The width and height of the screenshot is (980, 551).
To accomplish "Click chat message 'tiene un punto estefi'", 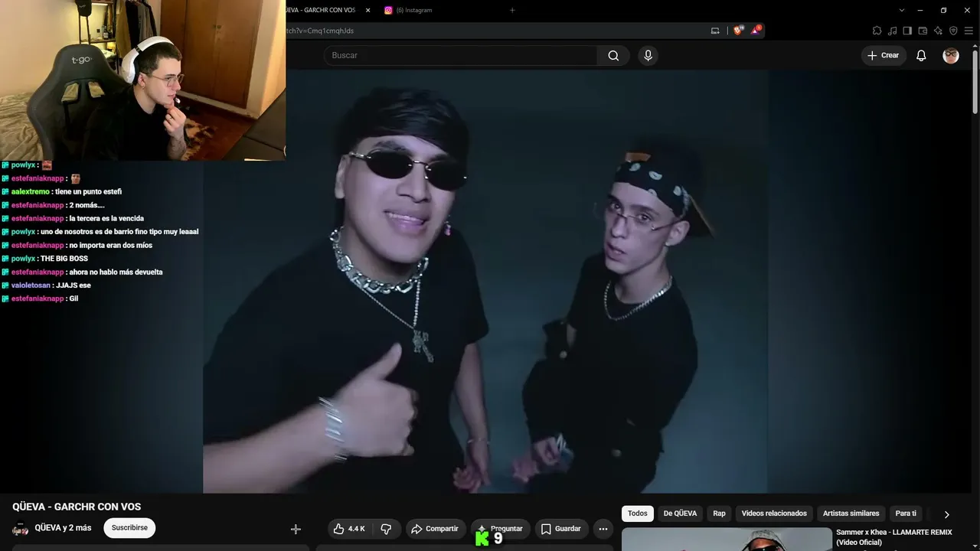I will (88, 191).
